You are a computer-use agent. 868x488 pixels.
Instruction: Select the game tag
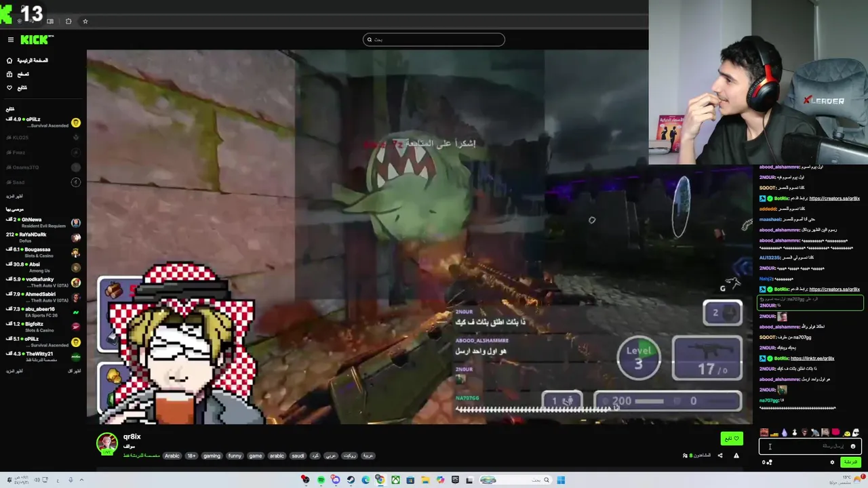tap(256, 455)
